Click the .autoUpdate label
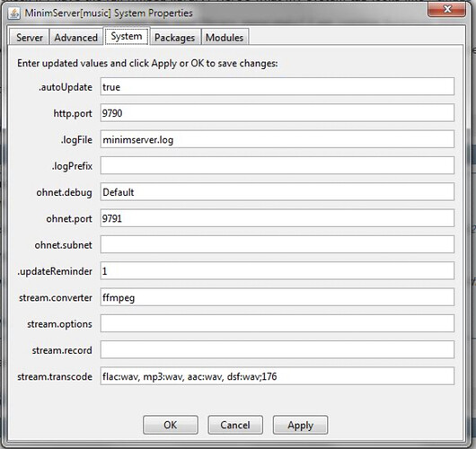476x449 pixels. 66,87
